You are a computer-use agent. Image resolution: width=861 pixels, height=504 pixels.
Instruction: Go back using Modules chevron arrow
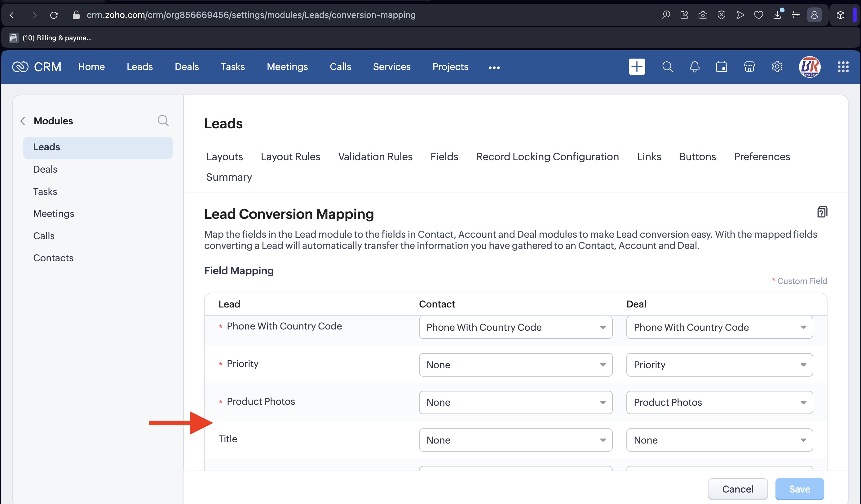pos(23,121)
